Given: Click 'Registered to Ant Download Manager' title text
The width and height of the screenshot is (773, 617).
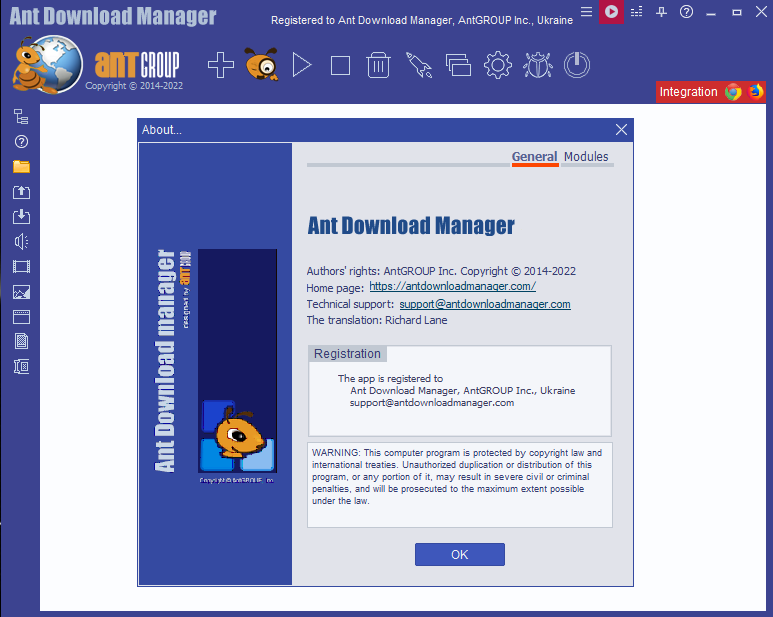Looking at the screenshot, I should (422, 20).
